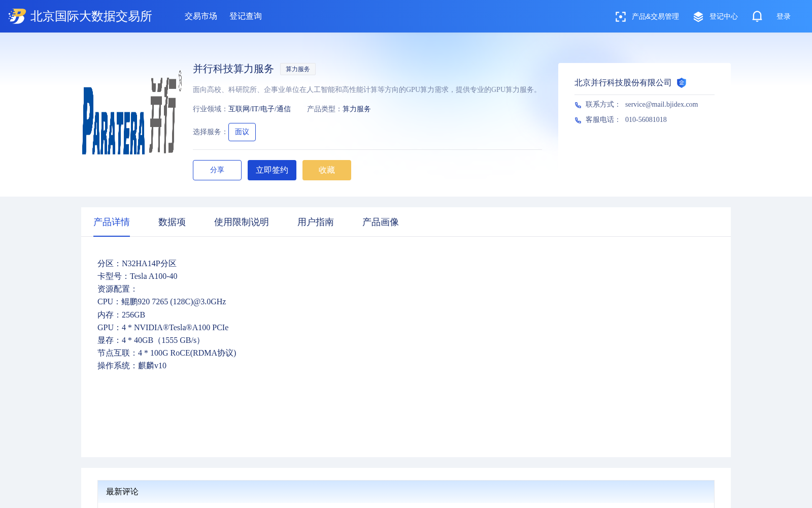This screenshot has width=812, height=508.
Task: Click the GPU NVIDIA Tesla A100 PCIe line
Action: pos(163,328)
